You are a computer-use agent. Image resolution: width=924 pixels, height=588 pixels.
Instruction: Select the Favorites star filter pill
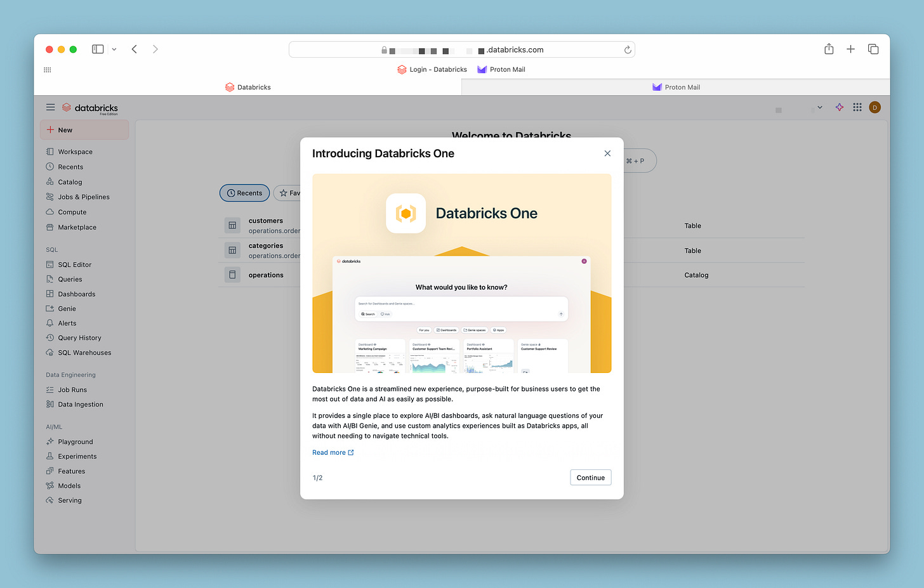point(287,193)
